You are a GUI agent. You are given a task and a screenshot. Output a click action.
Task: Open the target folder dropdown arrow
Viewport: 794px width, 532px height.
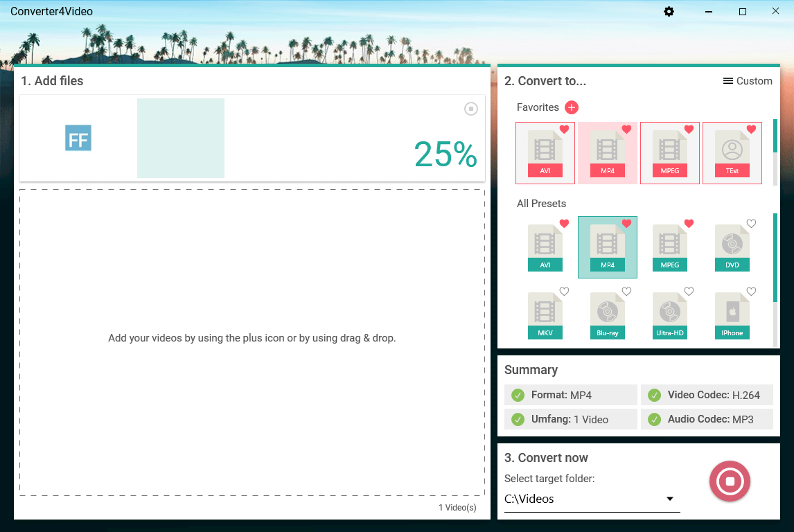670,499
